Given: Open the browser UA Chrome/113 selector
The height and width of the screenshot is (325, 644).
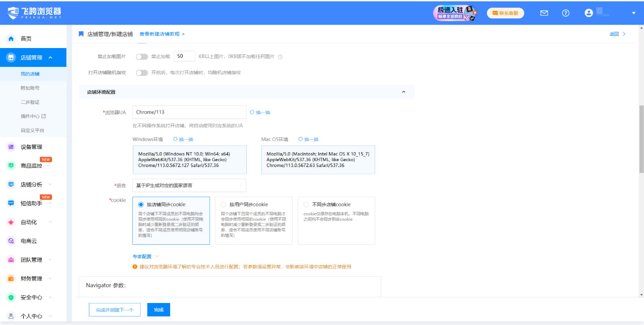Looking at the screenshot, I should [189, 112].
